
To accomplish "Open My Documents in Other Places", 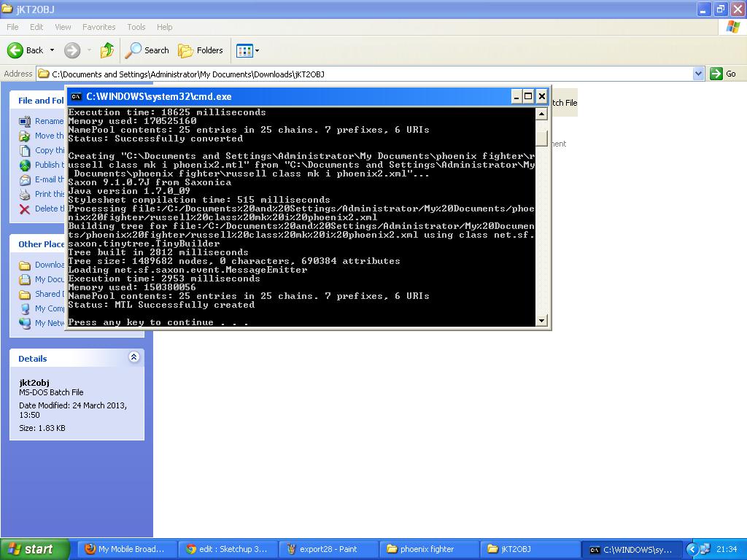I will tap(49, 279).
